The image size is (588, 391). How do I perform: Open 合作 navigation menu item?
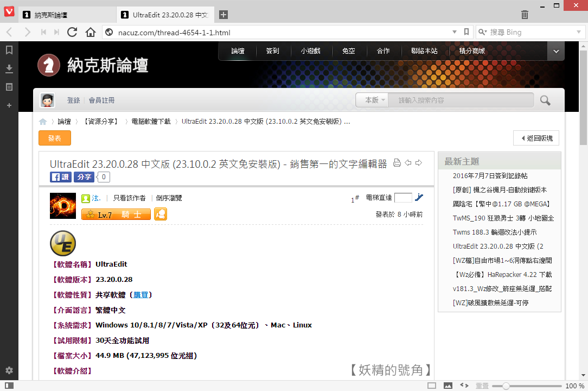[384, 51]
